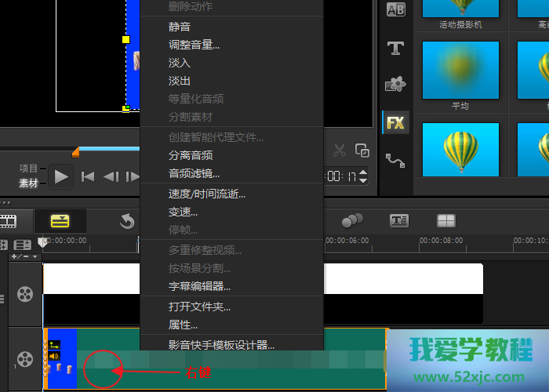The height and width of the screenshot is (392, 549).
Task: Toggle the video track reel icon
Action: point(26,295)
